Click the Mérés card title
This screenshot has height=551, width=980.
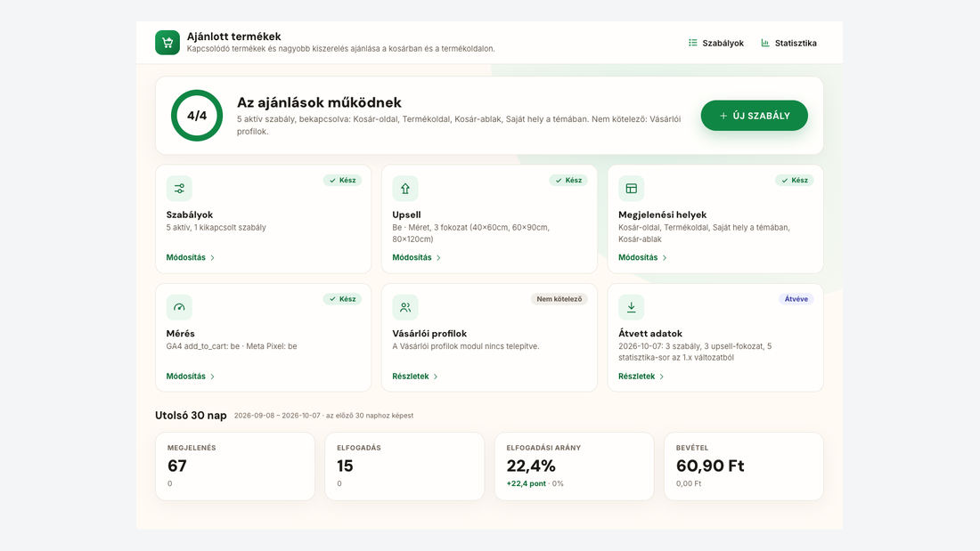tap(181, 333)
